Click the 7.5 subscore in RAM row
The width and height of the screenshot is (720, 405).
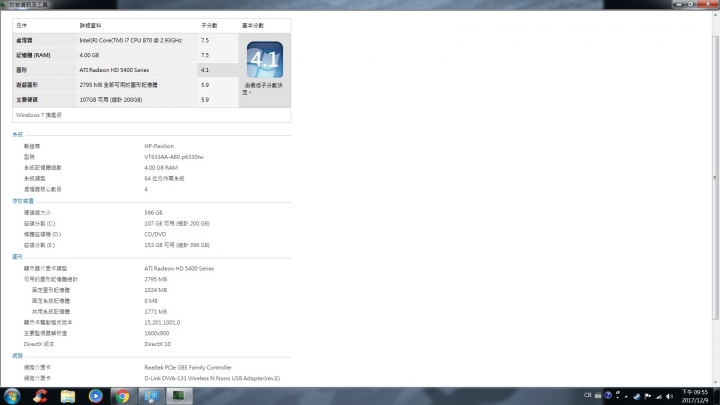[205, 55]
